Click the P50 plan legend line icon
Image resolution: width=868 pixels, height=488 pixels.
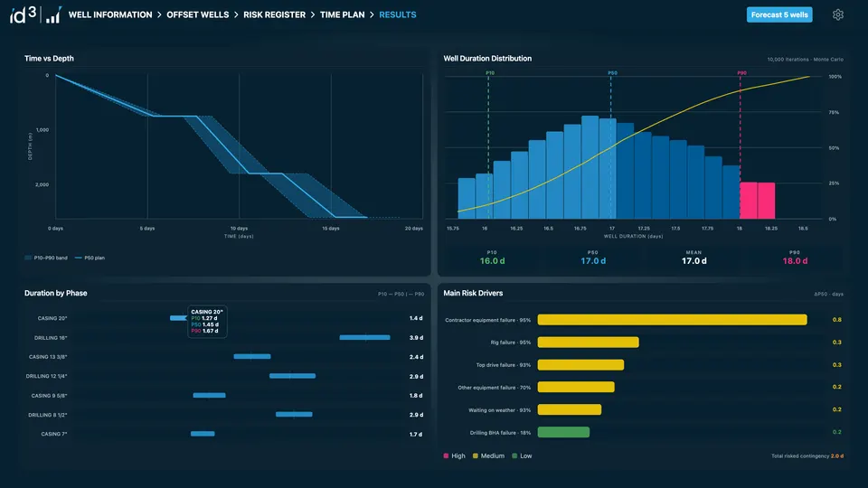tap(78, 258)
